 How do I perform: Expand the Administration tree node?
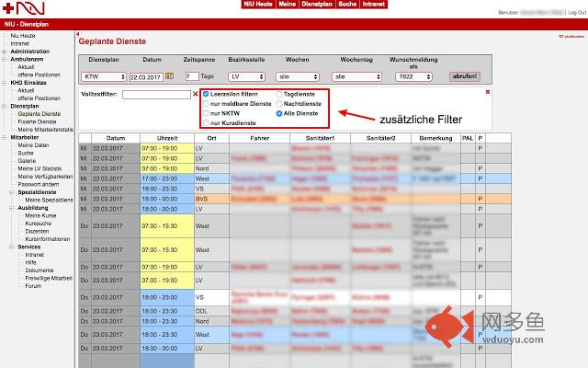pos(4,51)
